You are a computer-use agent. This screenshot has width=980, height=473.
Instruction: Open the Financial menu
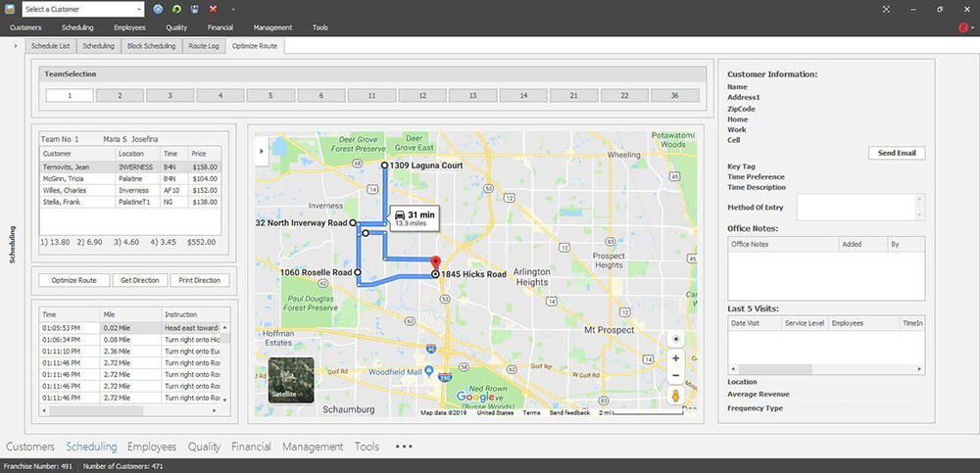click(220, 27)
